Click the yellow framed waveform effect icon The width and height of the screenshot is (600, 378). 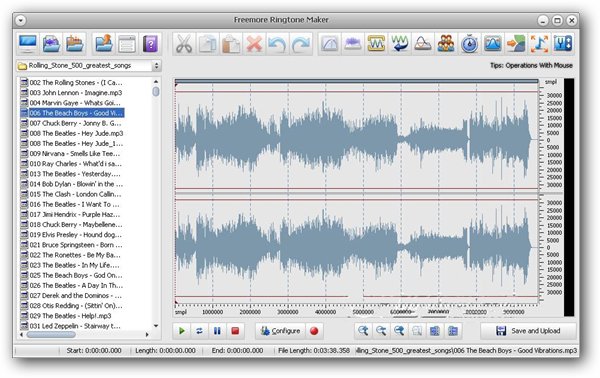[376, 44]
